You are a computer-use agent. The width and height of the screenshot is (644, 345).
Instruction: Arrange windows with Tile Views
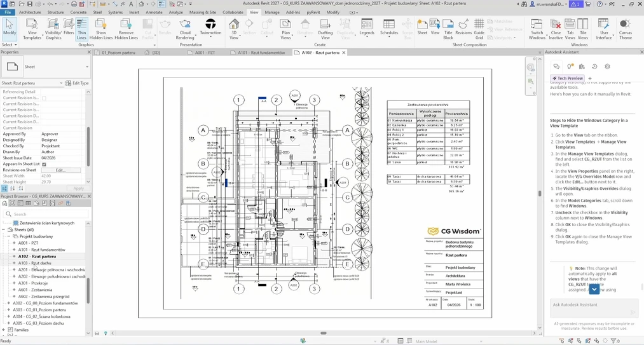click(583, 29)
